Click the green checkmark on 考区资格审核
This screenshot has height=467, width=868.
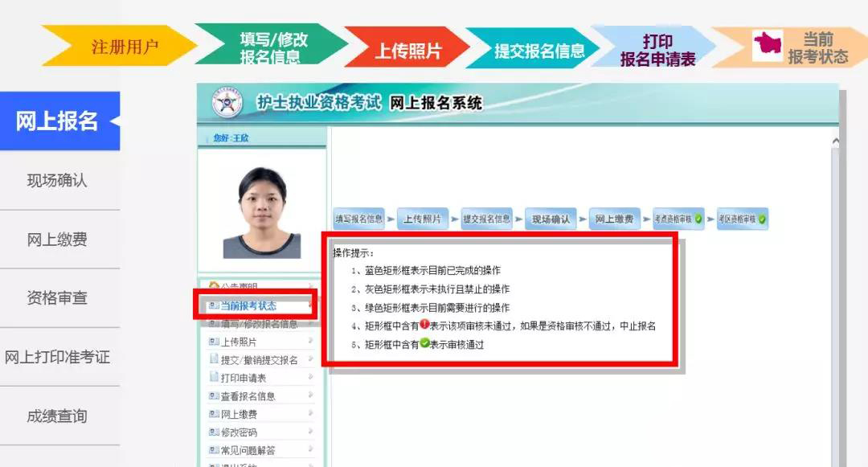pyautogui.click(x=762, y=219)
